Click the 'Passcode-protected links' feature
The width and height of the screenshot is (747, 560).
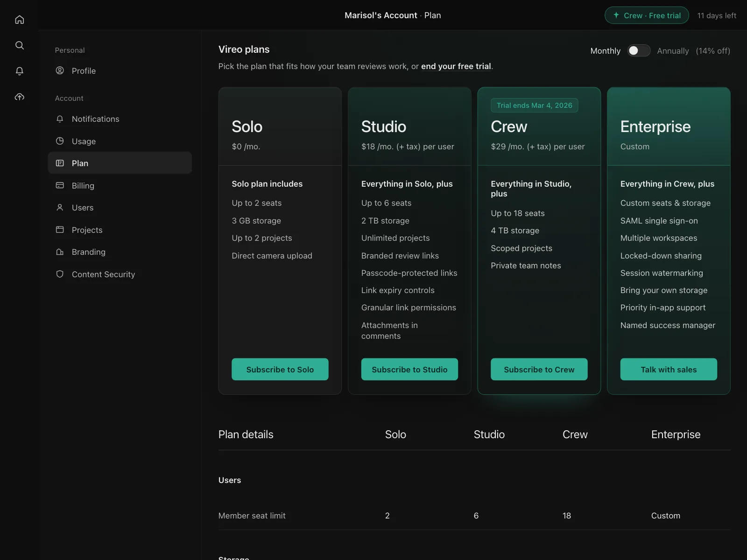pos(409,273)
